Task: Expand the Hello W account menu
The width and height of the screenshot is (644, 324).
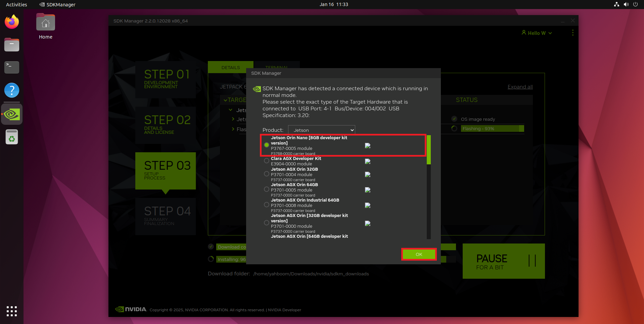Action: pyautogui.click(x=537, y=33)
